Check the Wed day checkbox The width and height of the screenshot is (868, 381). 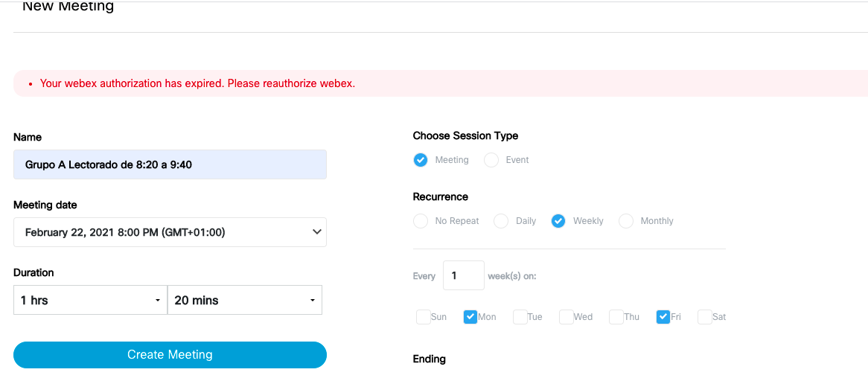click(567, 317)
